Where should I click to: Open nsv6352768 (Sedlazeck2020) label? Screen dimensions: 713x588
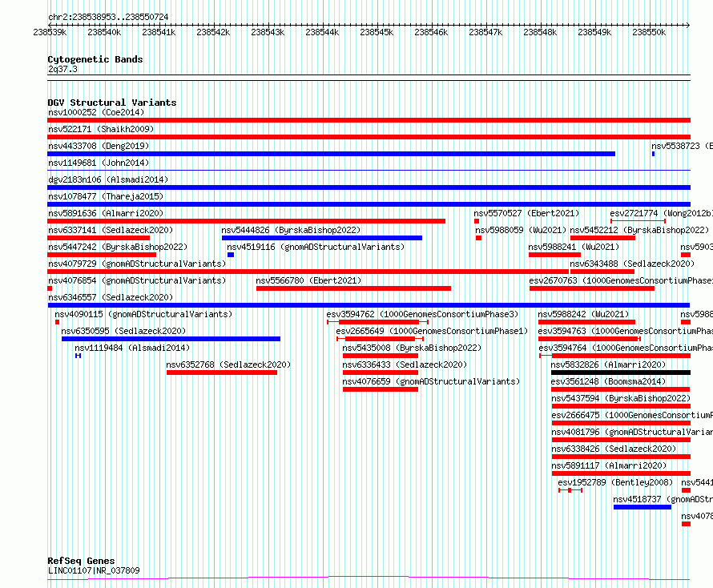tap(228, 364)
